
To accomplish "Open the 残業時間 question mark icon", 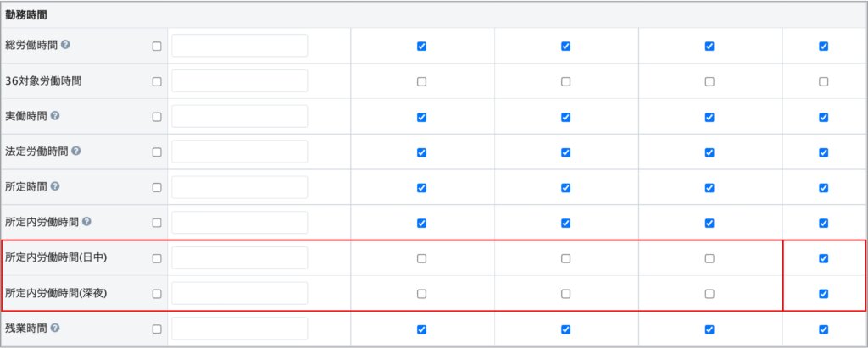I will [x=54, y=329].
